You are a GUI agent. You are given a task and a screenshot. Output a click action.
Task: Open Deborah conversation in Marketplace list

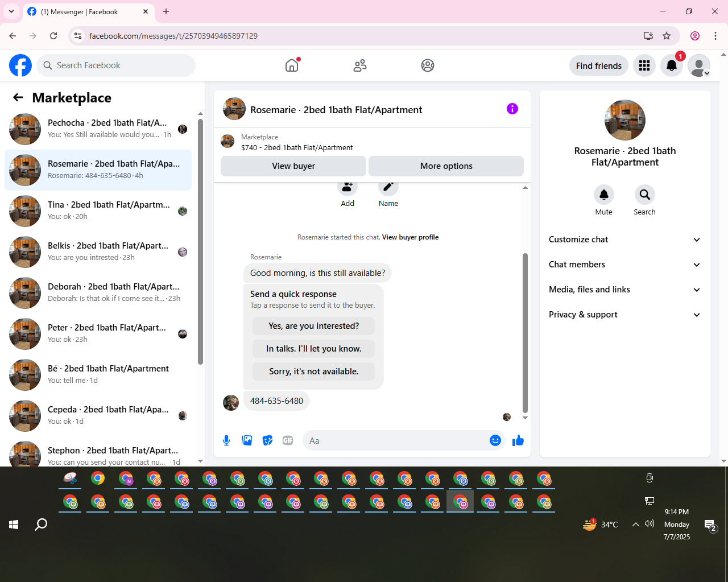coord(98,293)
